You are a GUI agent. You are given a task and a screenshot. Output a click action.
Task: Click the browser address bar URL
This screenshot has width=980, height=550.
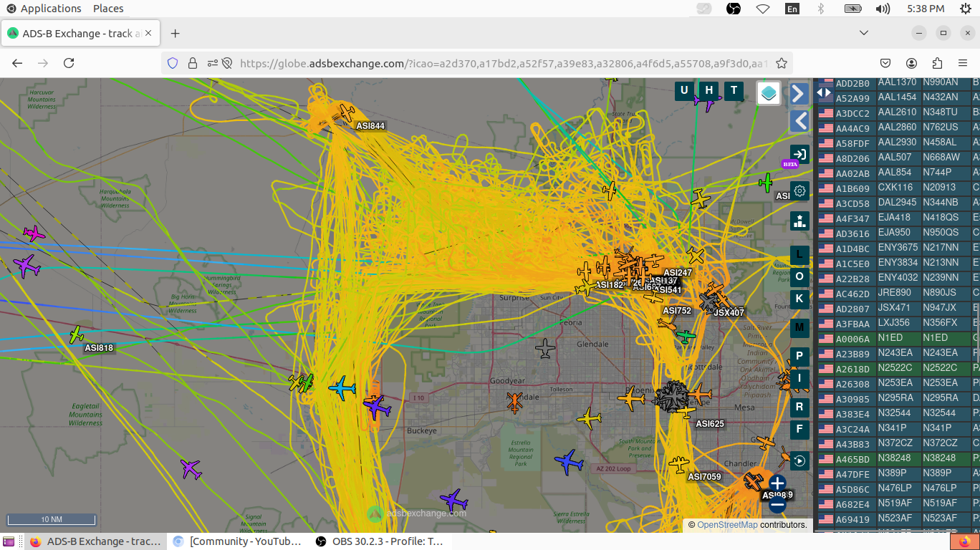pos(504,63)
